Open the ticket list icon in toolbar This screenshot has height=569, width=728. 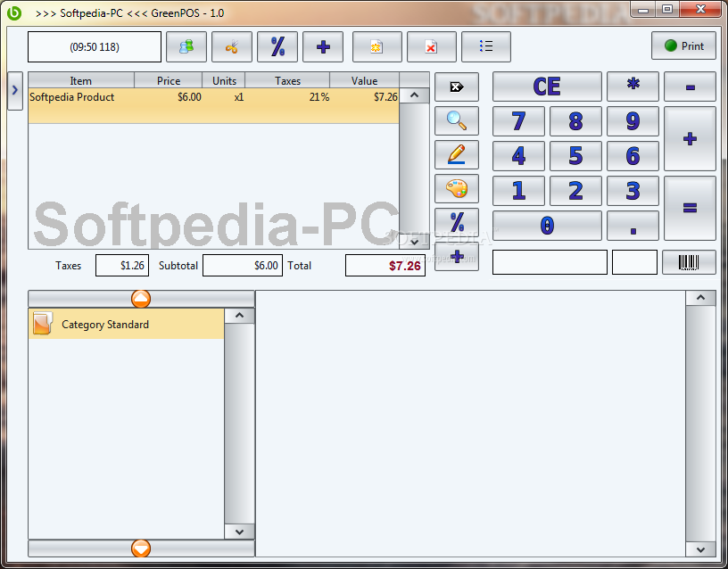coord(486,46)
